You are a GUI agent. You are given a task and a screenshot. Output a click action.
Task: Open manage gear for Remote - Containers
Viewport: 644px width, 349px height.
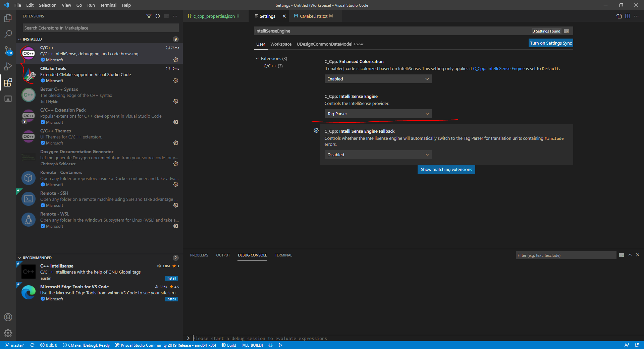pos(176,184)
